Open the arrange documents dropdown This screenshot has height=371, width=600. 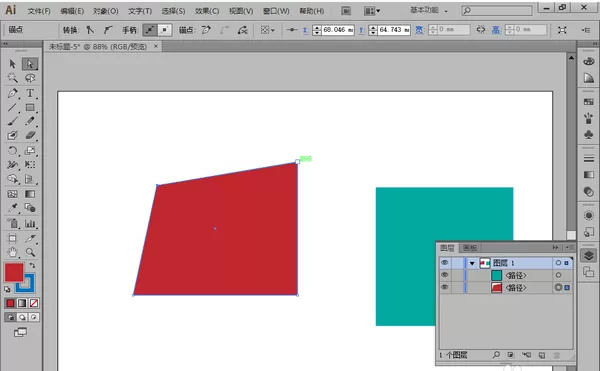[x=372, y=11]
